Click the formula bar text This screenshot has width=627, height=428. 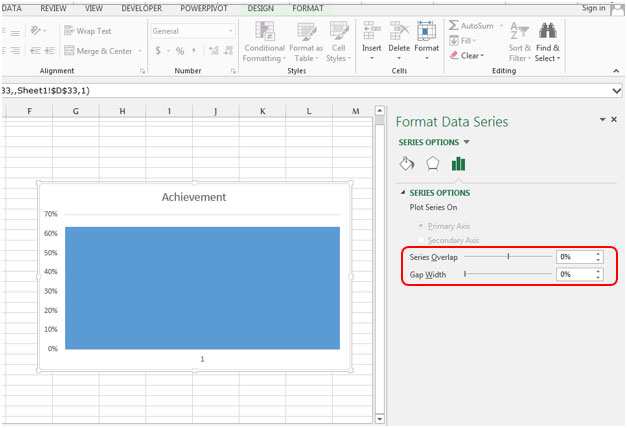coord(45,91)
